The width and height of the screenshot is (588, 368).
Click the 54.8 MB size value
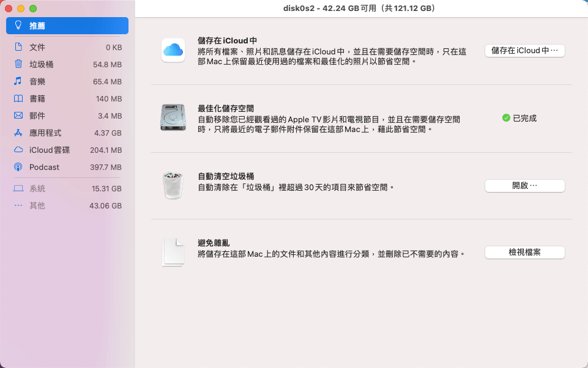107,64
